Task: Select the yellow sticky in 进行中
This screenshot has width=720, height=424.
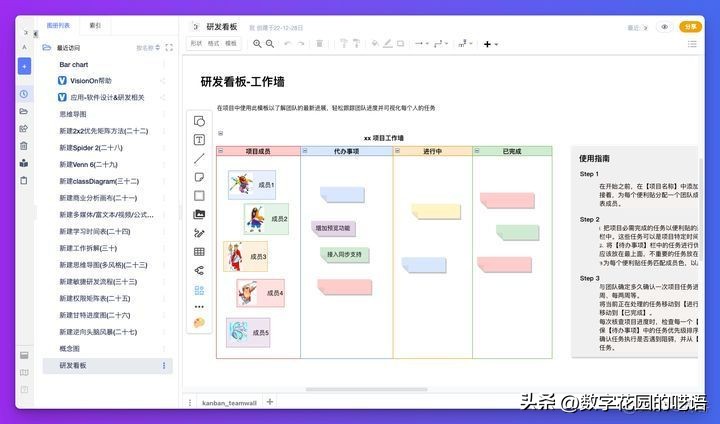Action: point(436,212)
